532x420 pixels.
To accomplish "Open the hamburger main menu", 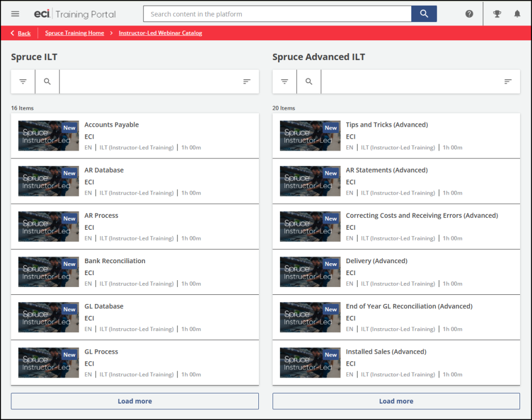I will tap(15, 14).
